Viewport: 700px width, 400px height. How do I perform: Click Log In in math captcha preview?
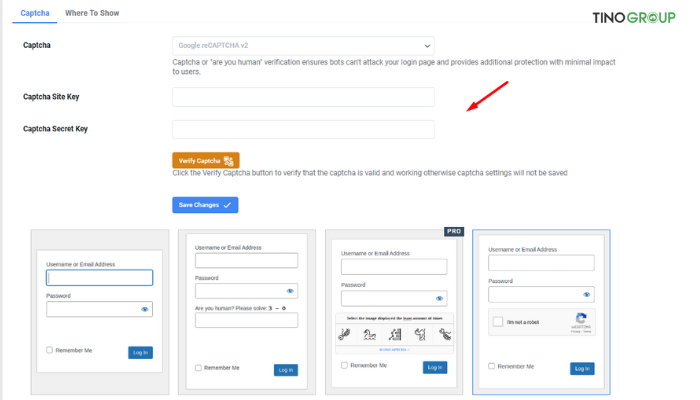click(286, 370)
